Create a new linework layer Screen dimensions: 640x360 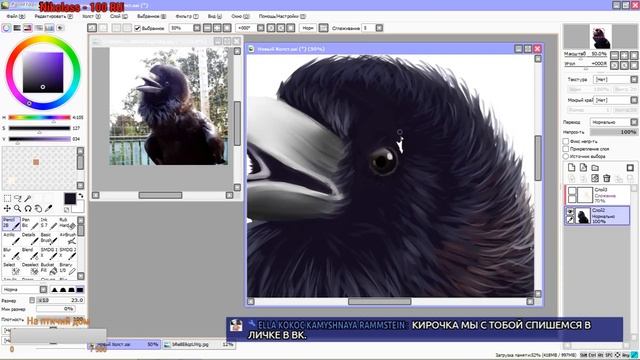pos(583,168)
